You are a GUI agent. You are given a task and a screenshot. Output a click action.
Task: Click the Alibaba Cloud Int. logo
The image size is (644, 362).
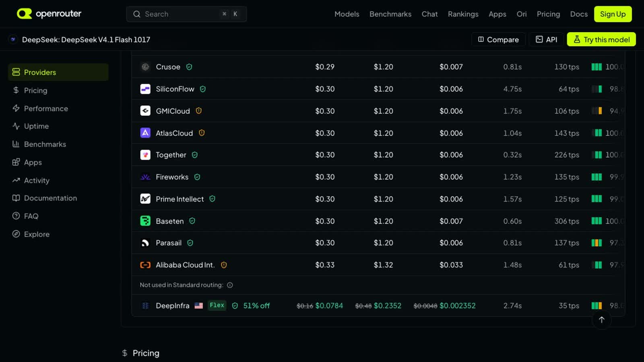[145, 265]
